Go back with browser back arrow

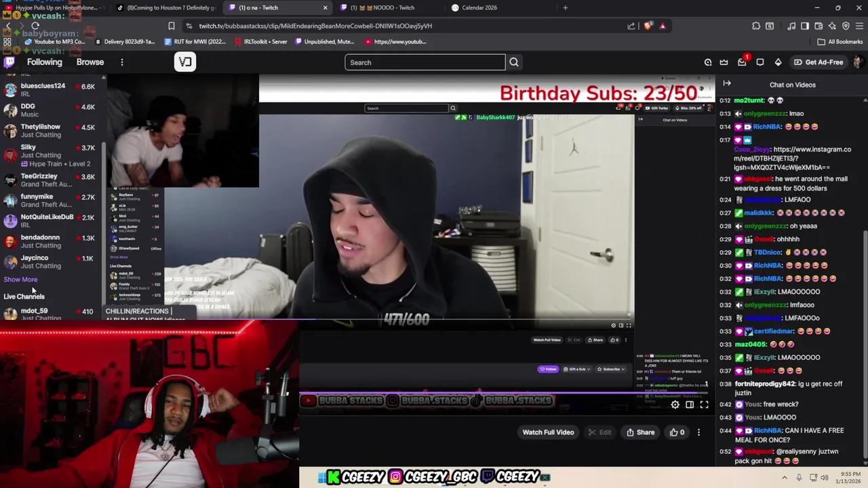[x=8, y=26]
